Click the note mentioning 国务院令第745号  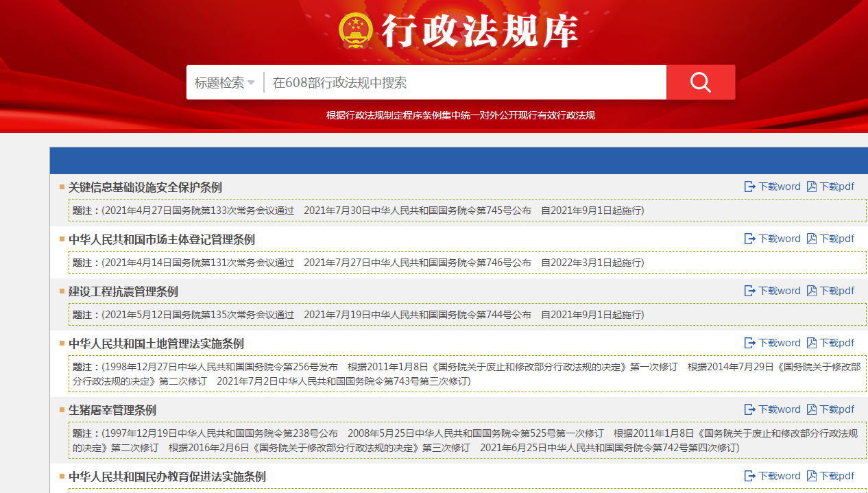coord(467,211)
